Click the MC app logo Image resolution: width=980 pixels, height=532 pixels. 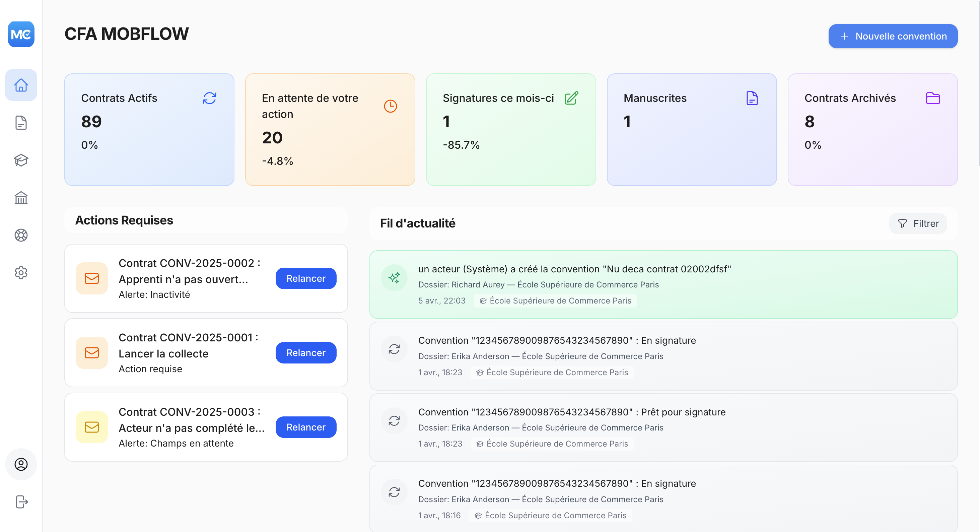pyautogui.click(x=21, y=34)
